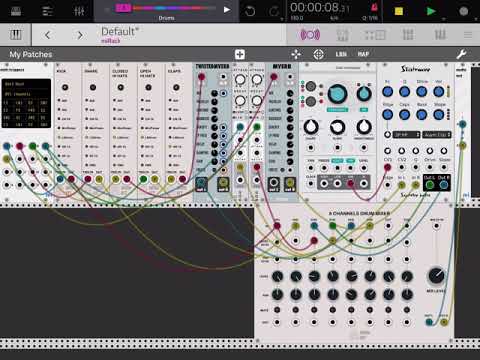Click the Closed Hi-Hats module trigger button

121,87
